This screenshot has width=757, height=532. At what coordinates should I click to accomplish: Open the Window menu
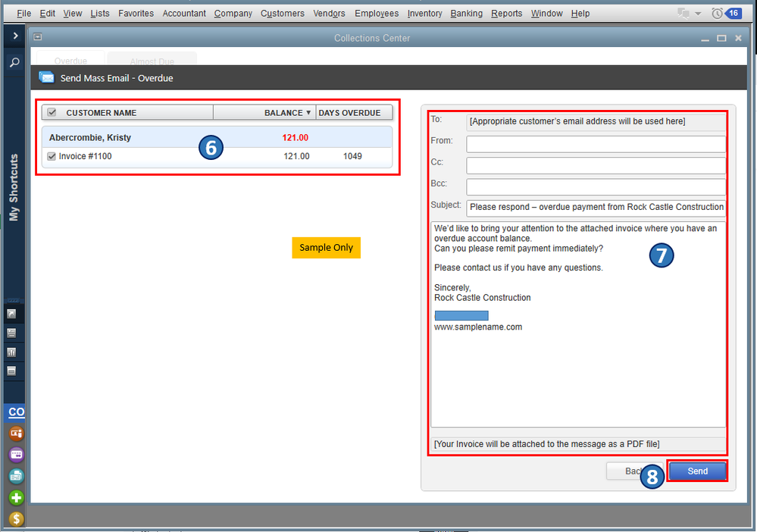pos(546,14)
